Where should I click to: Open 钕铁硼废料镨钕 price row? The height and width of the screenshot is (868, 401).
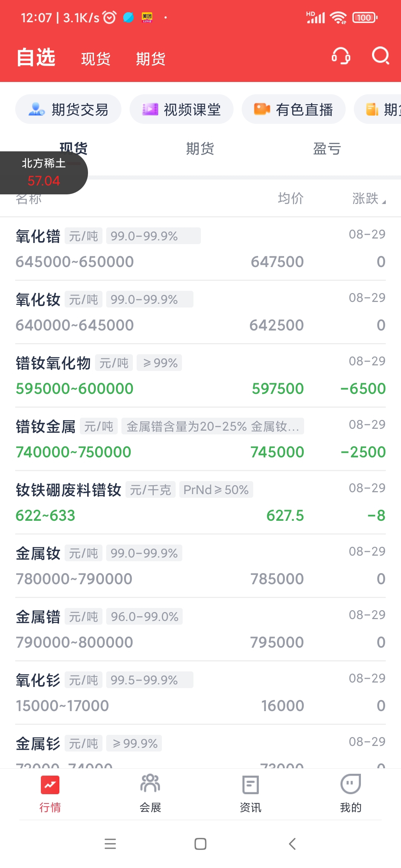coord(200,503)
